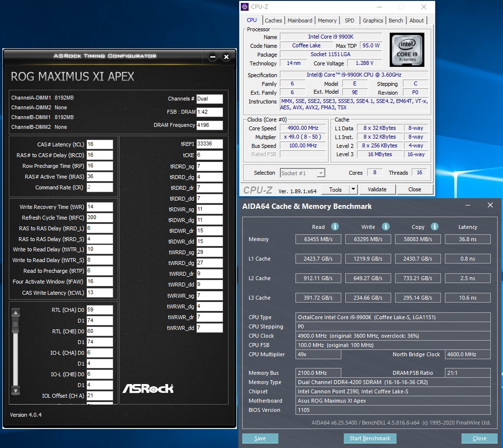
Task: Click the Timing Configurator scrollbar handle
Action: tap(15, 325)
